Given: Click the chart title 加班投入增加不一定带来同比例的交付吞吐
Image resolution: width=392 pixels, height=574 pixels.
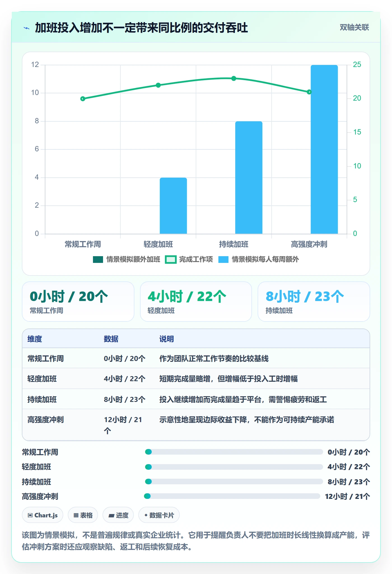Looking at the screenshot, I should [141, 28].
